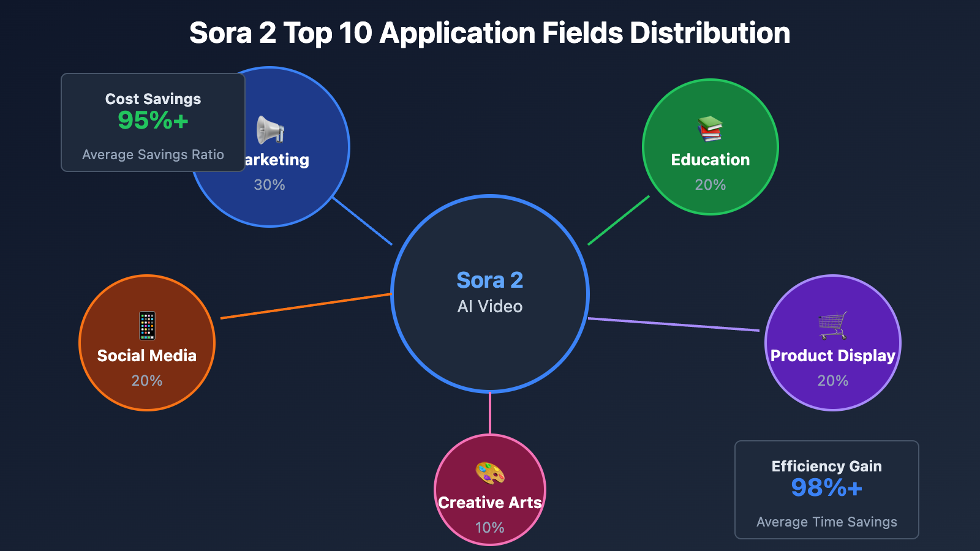Click the megaphone icon in Marketing circle
The image size is (980, 551).
(270, 130)
